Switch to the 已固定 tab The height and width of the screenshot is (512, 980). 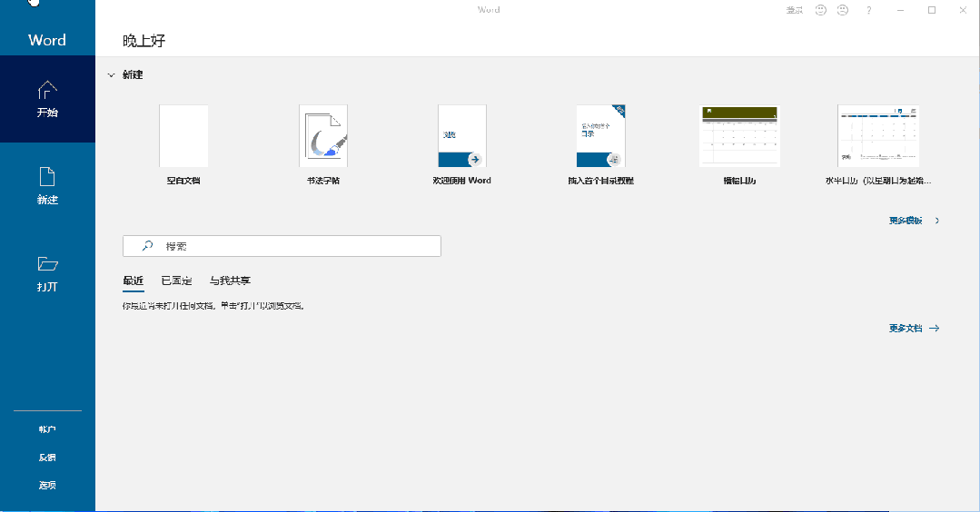pos(177,281)
